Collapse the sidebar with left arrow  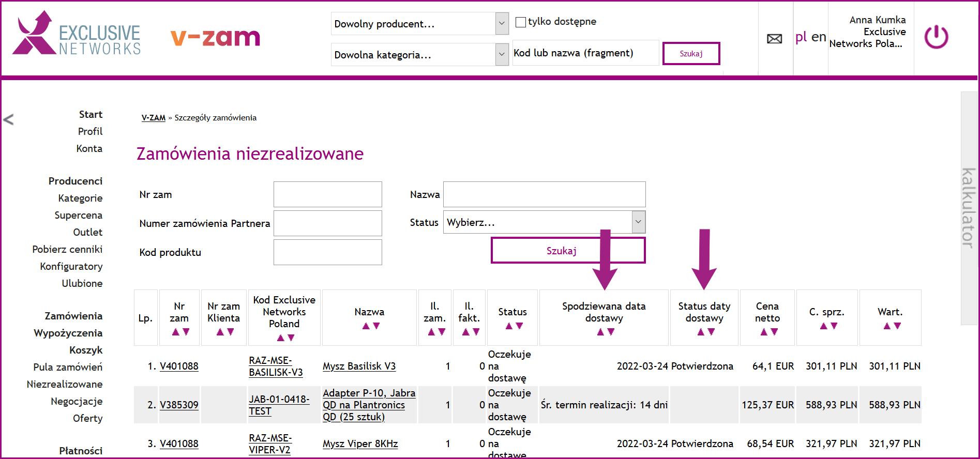[x=8, y=119]
